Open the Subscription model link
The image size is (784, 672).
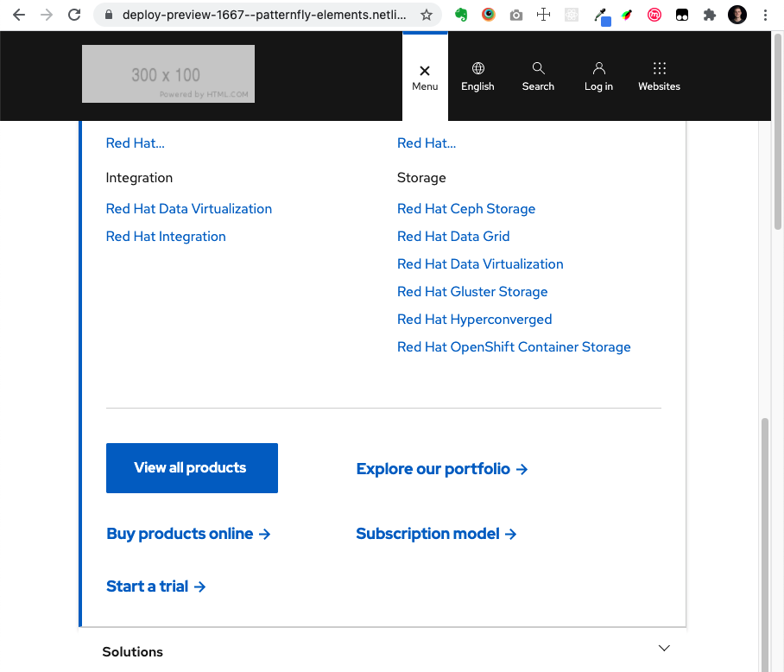coord(436,534)
